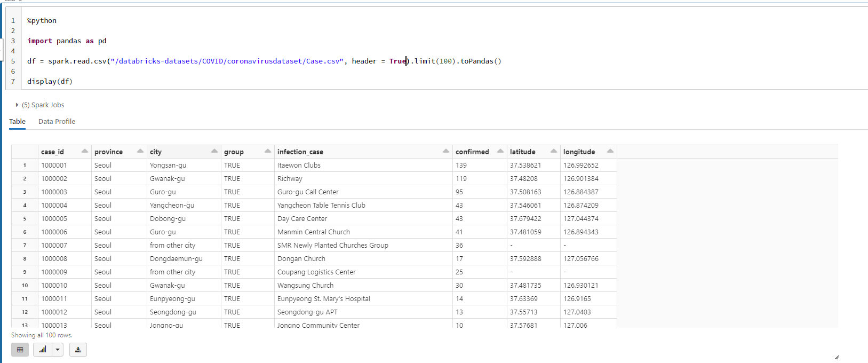The width and height of the screenshot is (868, 363).
Task: Click the display(df) code line
Action: 50,82
